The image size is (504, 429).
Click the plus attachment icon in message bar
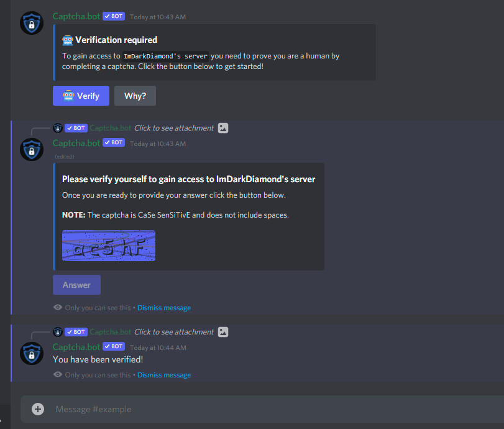coord(38,409)
